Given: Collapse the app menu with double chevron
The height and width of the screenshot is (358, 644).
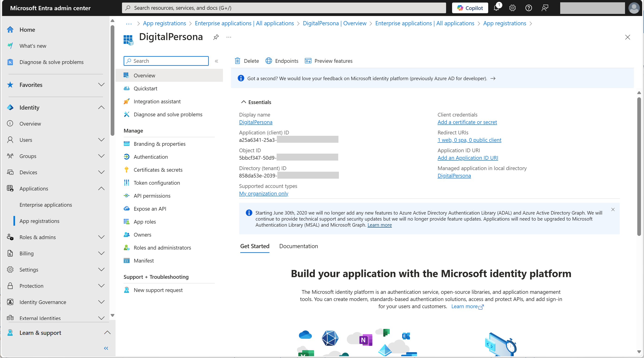Looking at the screenshot, I should [216, 61].
